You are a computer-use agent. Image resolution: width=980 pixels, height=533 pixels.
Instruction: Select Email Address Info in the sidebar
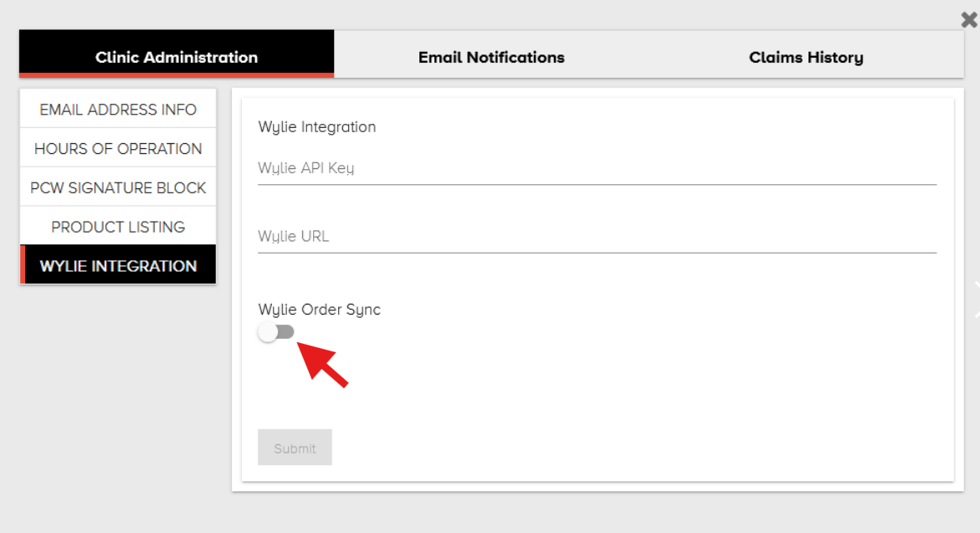(x=118, y=110)
